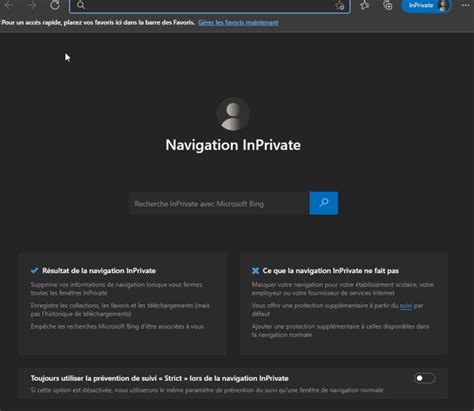Screen dimensions: 474x411
Task: Click 'Navigation InPrivate' heading
Action: click(233, 145)
